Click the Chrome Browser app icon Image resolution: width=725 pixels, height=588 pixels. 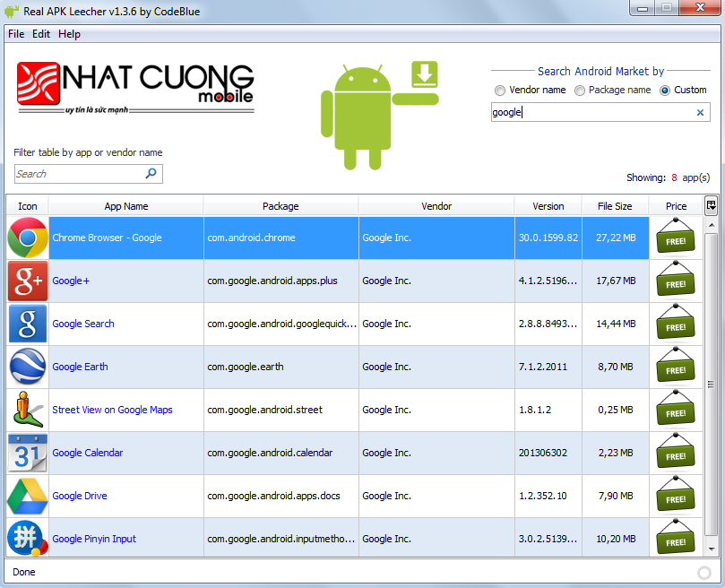28,238
